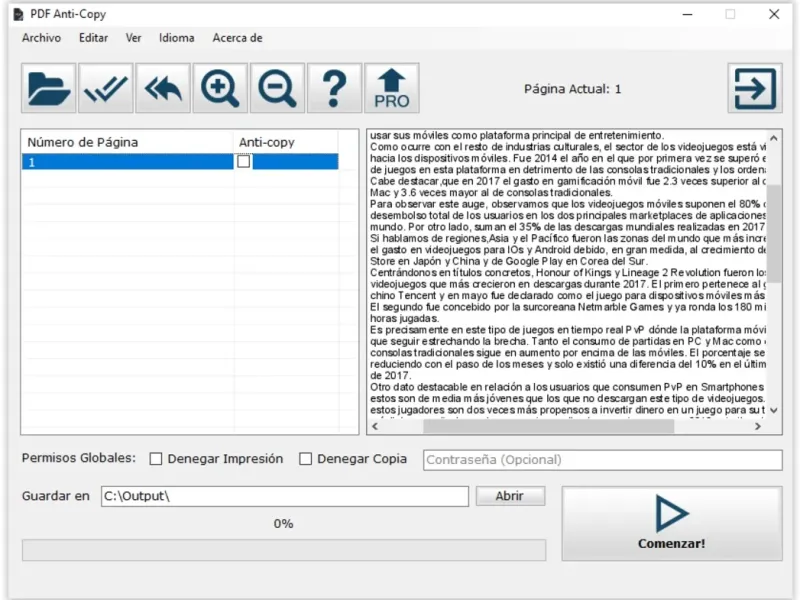Minimize the PDF Anti-Copy window

pyautogui.click(x=688, y=14)
